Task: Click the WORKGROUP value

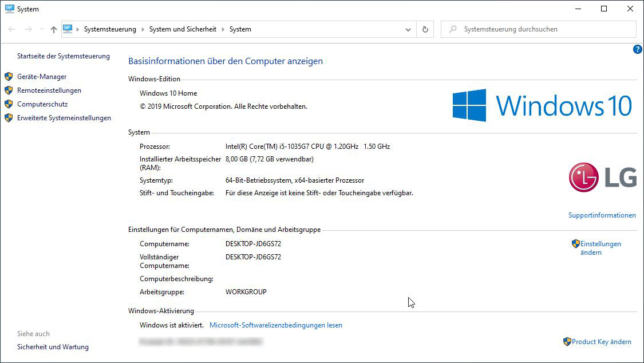Action: pyautogui.click(x=246, y=292)
